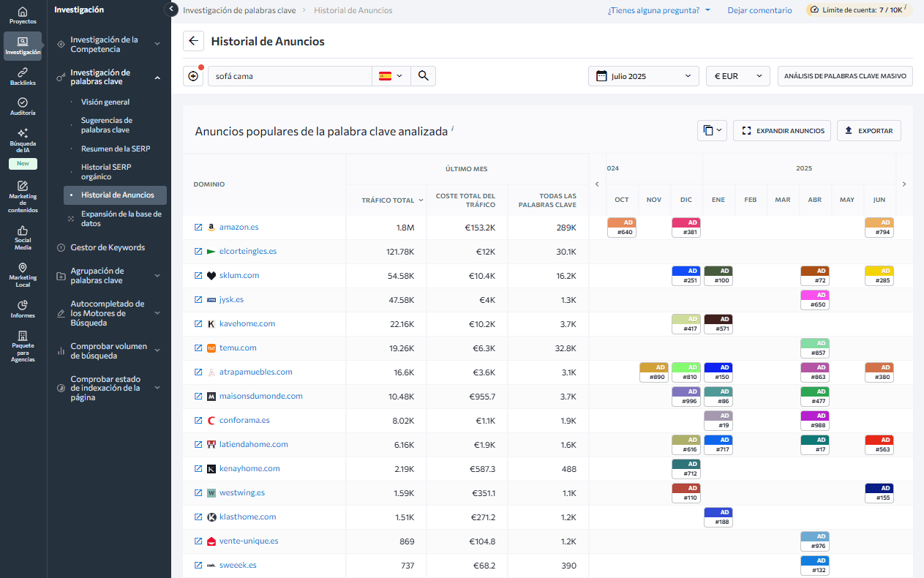The image size is (924, 578).
Task: Click jysk.es pink ad #650
Action: click(815, 300)
